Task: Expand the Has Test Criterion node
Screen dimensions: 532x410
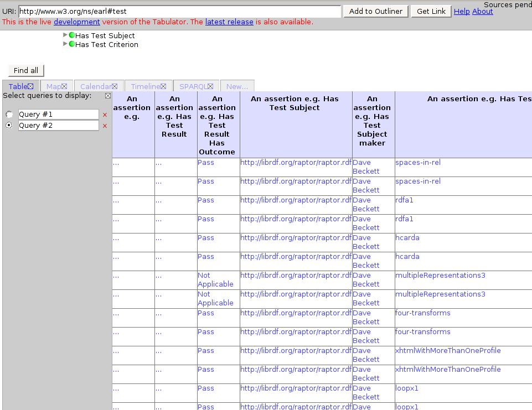Action: click(65, 43)
